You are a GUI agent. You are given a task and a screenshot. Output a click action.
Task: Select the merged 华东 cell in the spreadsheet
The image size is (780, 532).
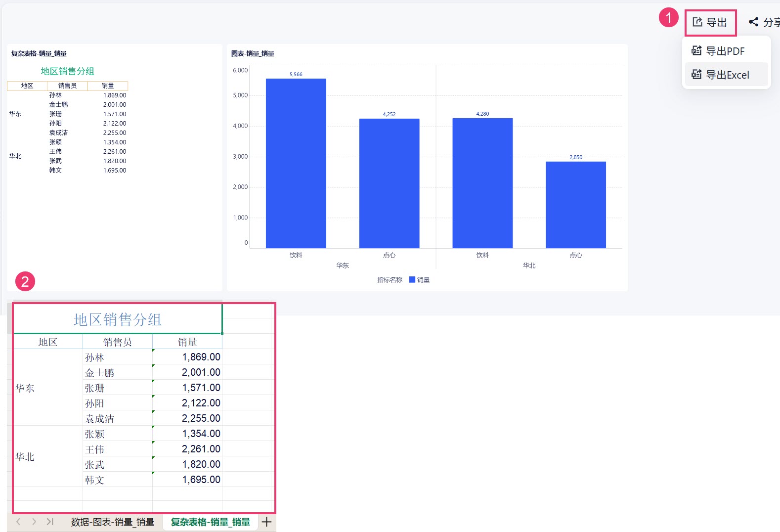pyautogui.click(x=48, y=388)
